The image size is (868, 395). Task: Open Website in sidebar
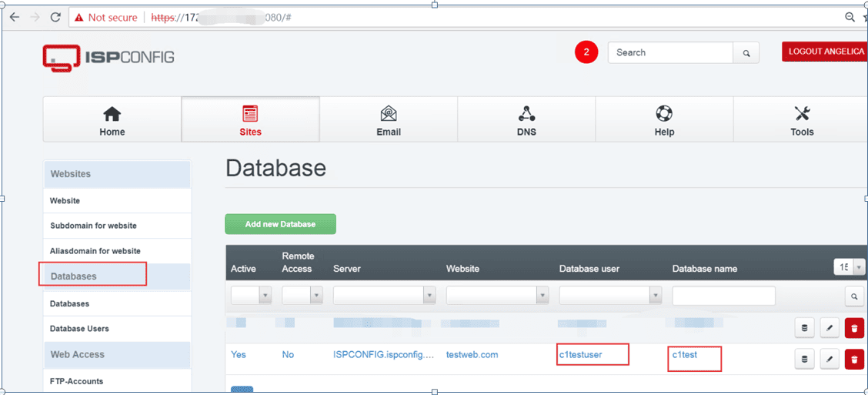click(65, 200)
